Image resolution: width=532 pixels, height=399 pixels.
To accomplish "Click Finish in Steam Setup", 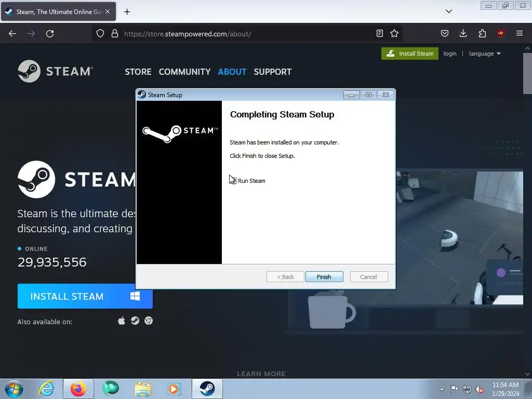I will click(x=324, y=277).
